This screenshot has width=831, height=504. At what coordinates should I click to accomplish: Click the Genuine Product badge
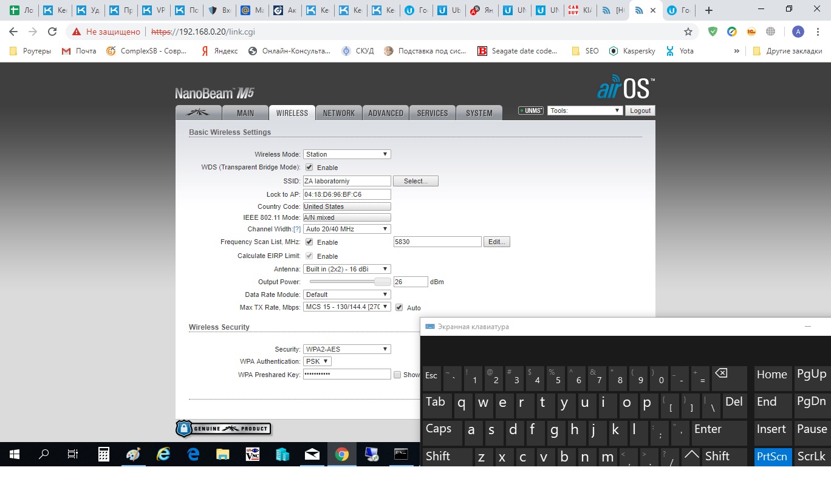(223, 429)
